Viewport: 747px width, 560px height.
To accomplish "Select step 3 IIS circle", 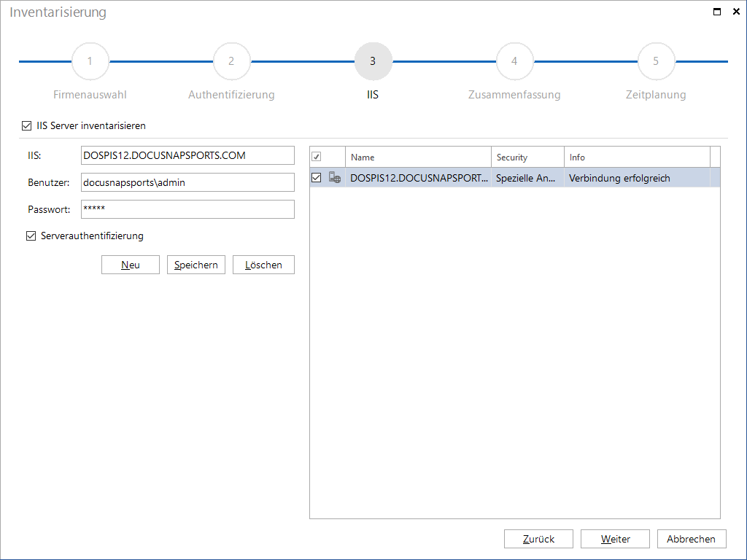I will 373,61.
